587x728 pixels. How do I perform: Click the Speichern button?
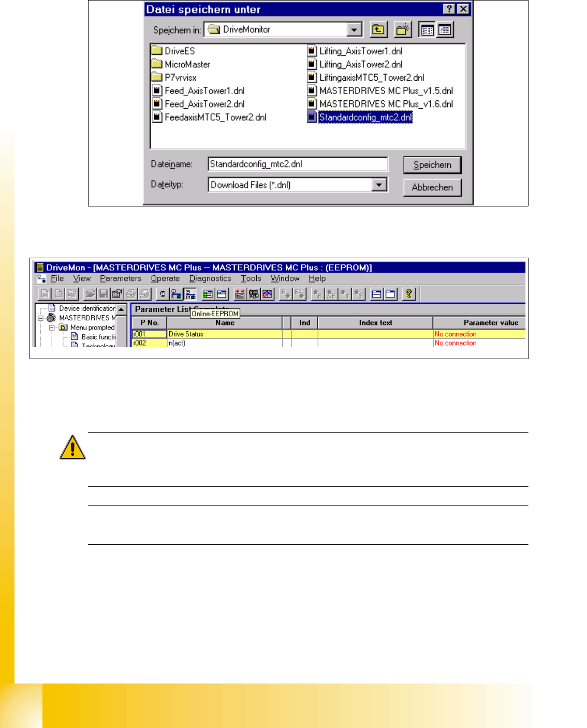pos(432,165)
